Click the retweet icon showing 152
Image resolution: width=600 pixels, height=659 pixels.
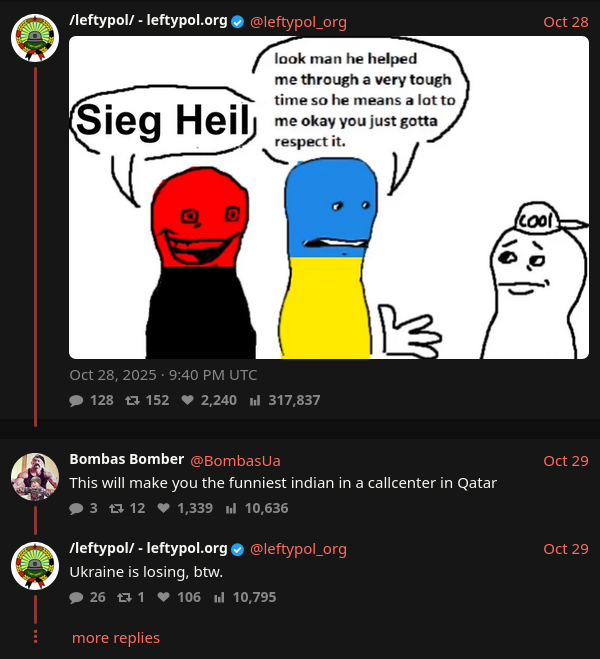point(132,401)
